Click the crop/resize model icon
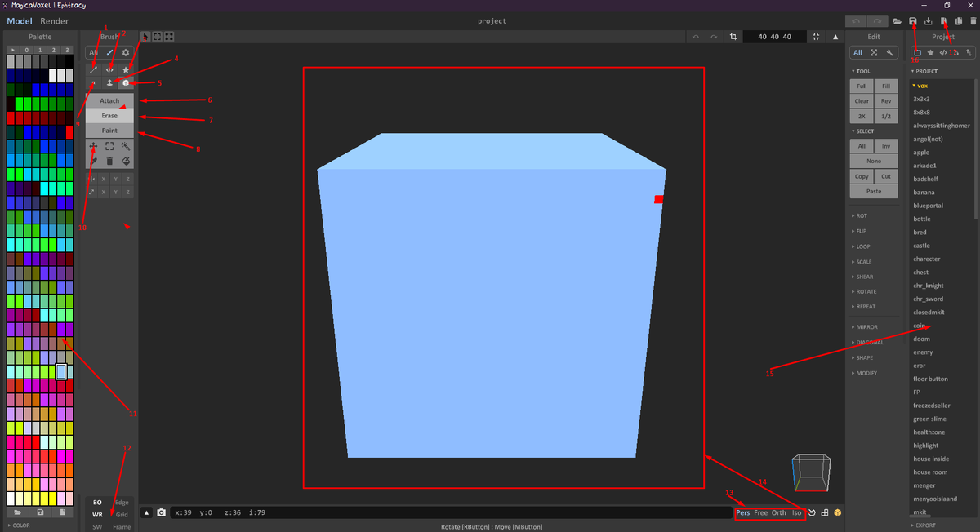Image resolution: width=980 pixels, height=532 pixels. [x=733, y=37]
